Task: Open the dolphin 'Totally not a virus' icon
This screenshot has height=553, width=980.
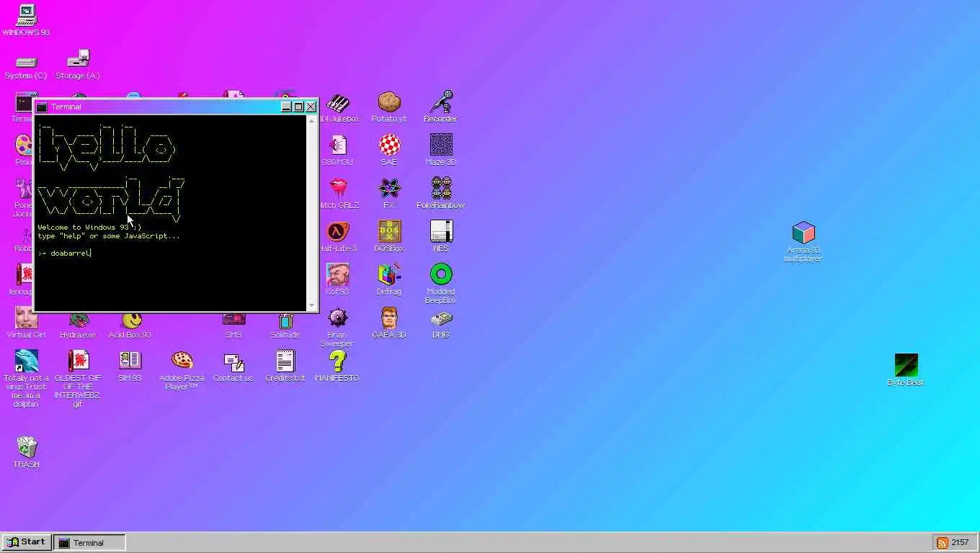Action: click(x=26, y=361)
